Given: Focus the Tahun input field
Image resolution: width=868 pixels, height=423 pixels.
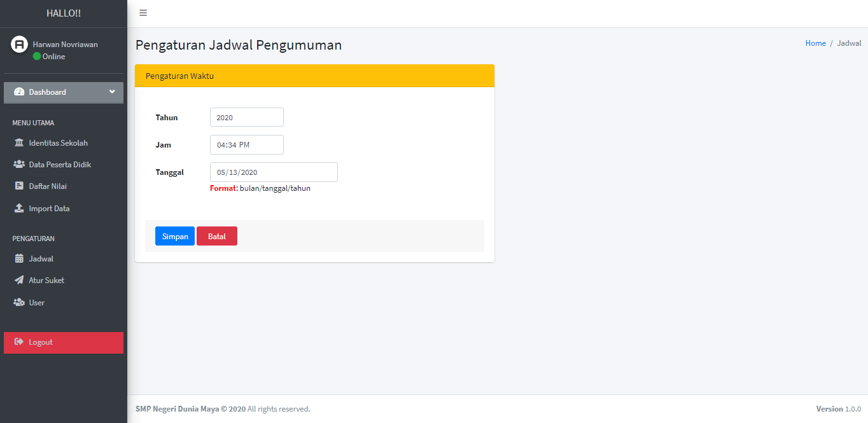Looking at the screenshot, I should tap(246, 118).
